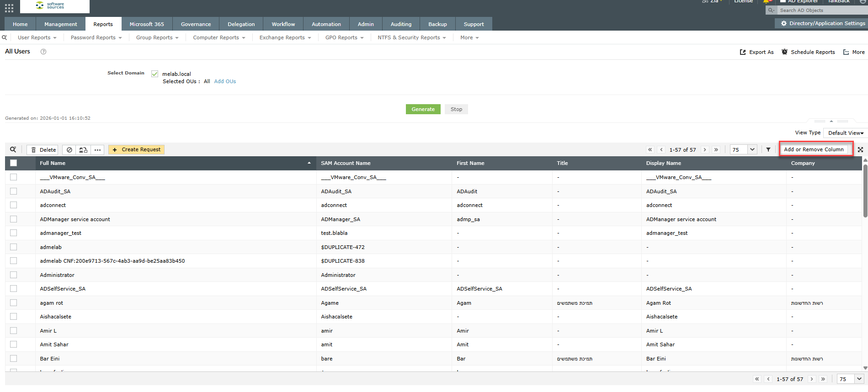The width and height of the screenshot is (868, 392).
Task: Switch to the Management tab
Action: [x=61, y=24]
